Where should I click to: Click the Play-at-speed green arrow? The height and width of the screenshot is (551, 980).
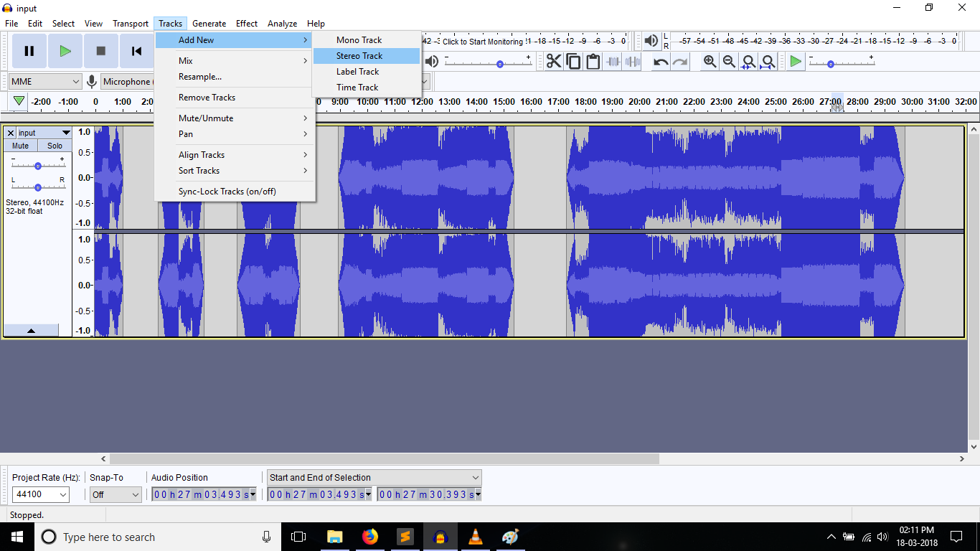[795, 62]
